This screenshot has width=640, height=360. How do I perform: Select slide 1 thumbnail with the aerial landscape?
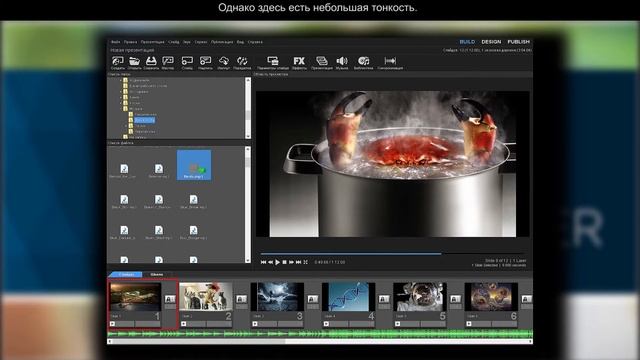[x=135, y=297]
